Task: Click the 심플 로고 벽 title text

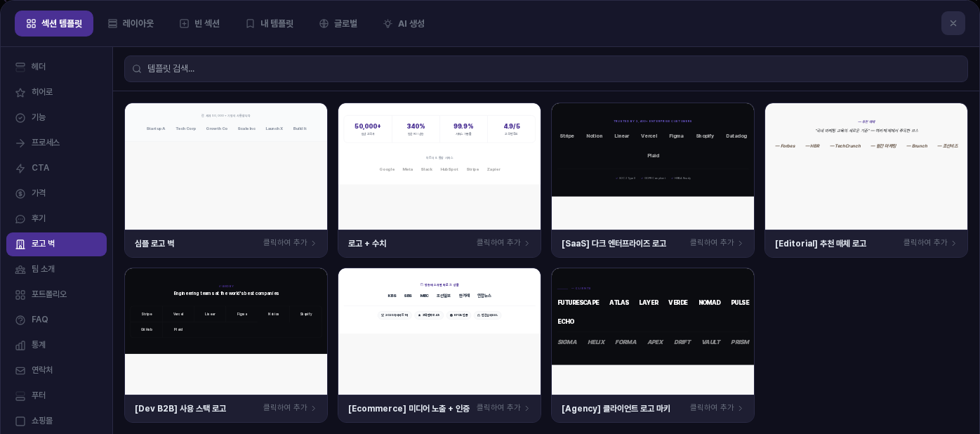Action: click(154, 244)
